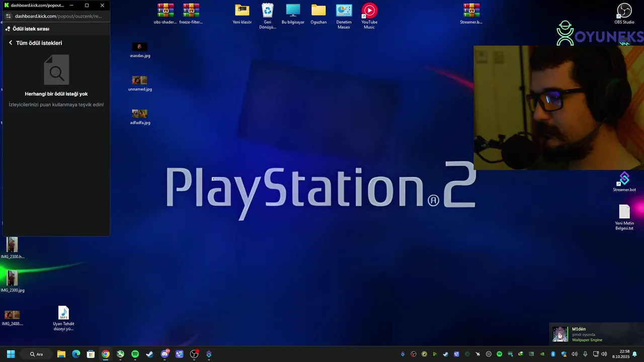644x362 pixels.
Task: Select unnamed.jpg image file
Action: coord(140,83)
